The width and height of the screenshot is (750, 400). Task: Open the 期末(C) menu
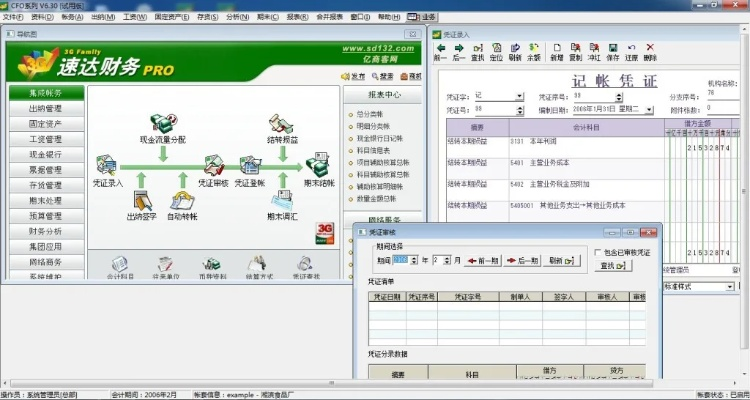point(267,17)
